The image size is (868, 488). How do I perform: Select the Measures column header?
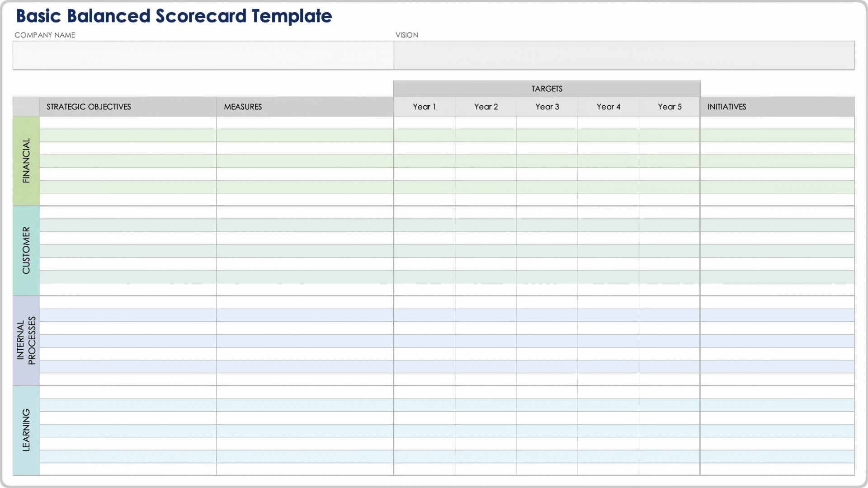[x=305, y=107]
